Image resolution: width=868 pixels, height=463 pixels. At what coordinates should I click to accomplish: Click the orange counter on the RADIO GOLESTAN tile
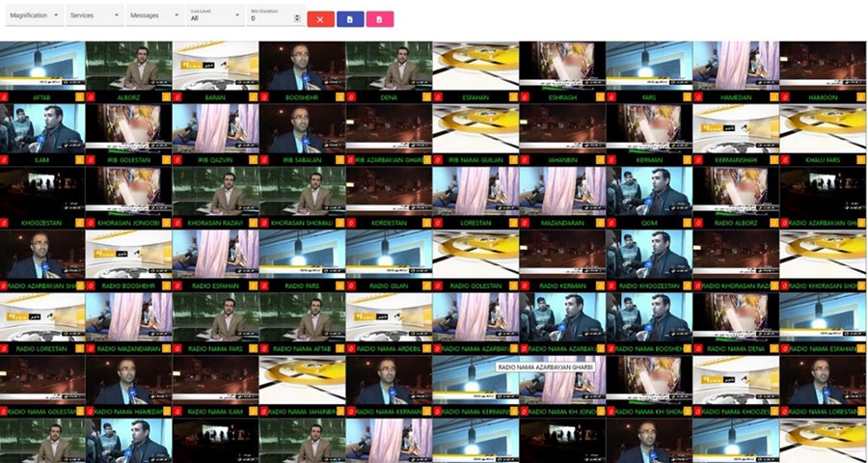(x=514, y=286)
